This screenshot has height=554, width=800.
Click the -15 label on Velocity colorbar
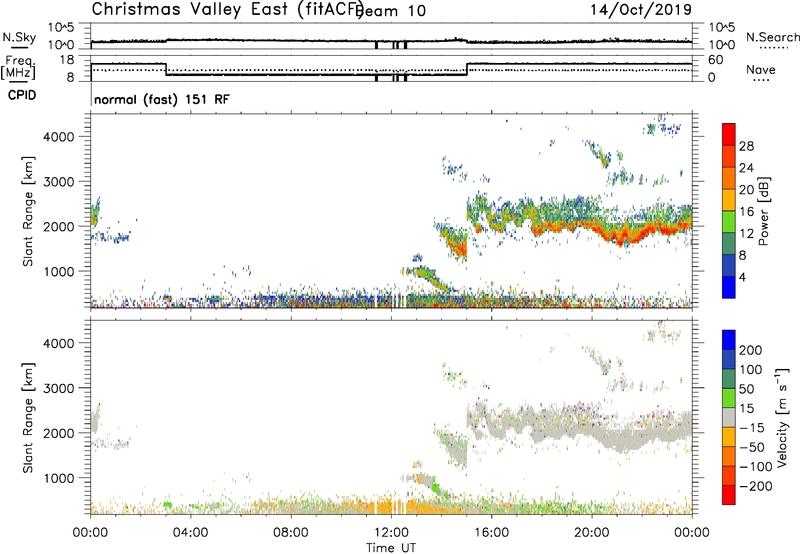point(752,427)
